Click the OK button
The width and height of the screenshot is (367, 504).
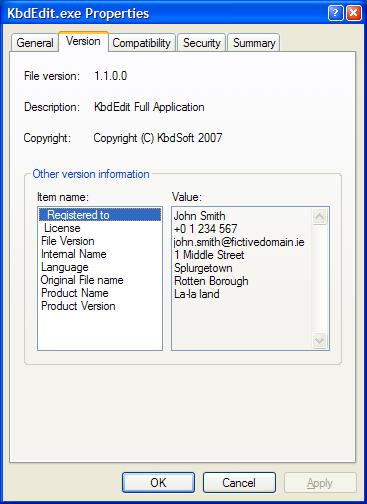[158, 482]
